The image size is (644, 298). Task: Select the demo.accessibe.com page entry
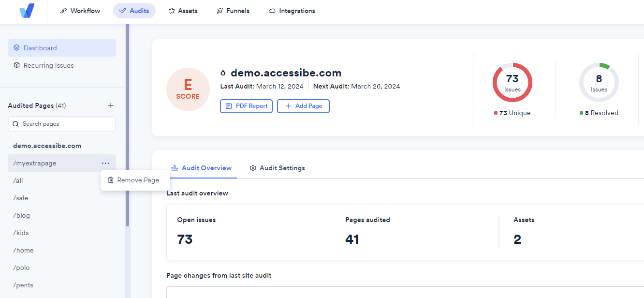(x=47, y=146)
